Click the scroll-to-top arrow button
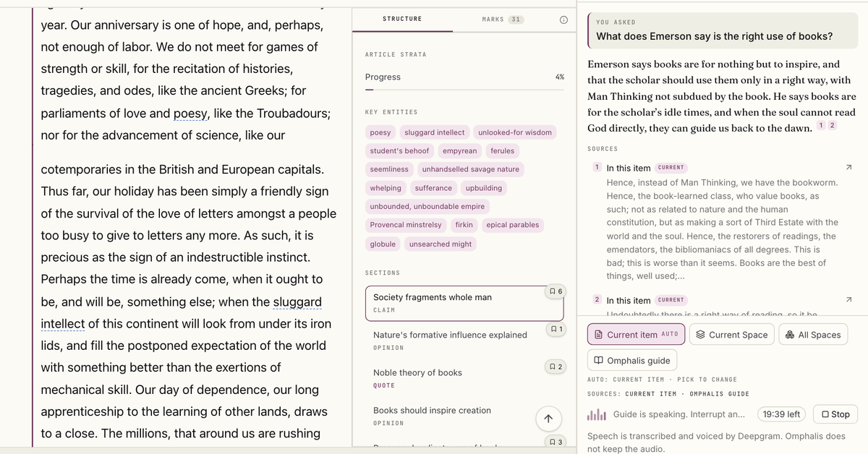Screen dimensions: 868x454 [548, 419]
